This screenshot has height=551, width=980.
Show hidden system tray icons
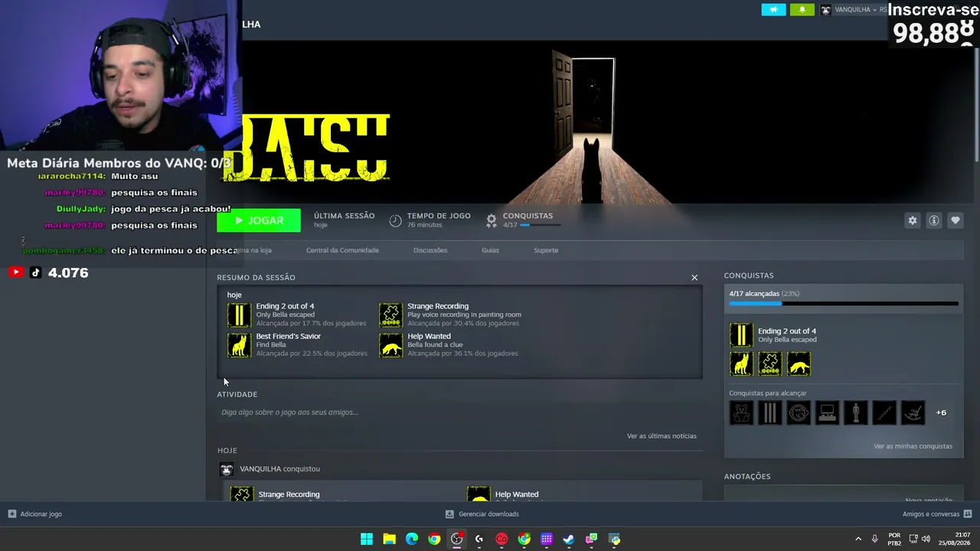pyautogui.click(x=858, y=539)
